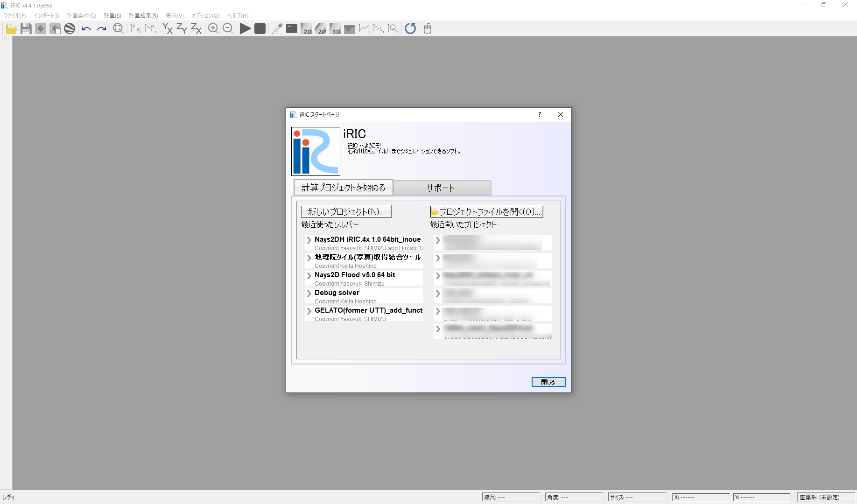This screenshot has height=504, width=857.
Task: Select the GELATO(former UTT)_add_funct solver
Action: pos(364,314)
